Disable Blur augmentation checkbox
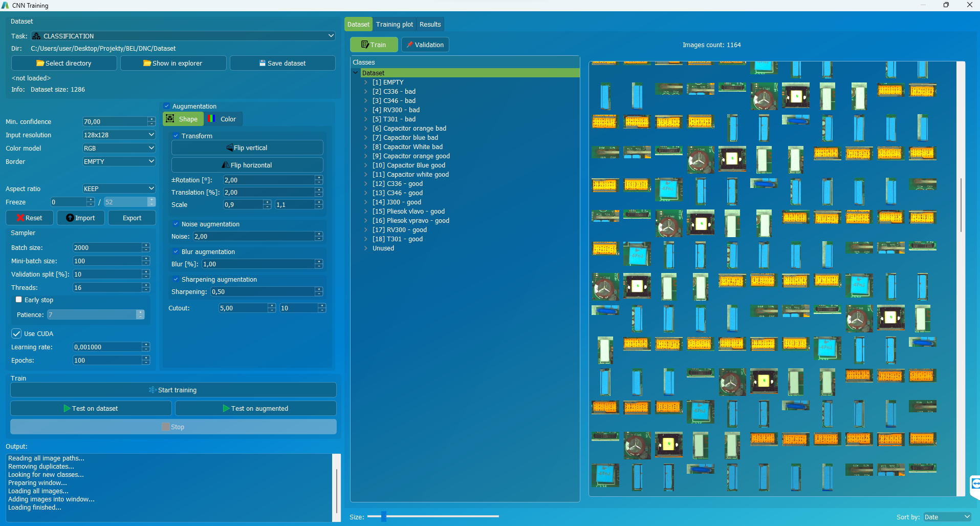 coord(176,251)
